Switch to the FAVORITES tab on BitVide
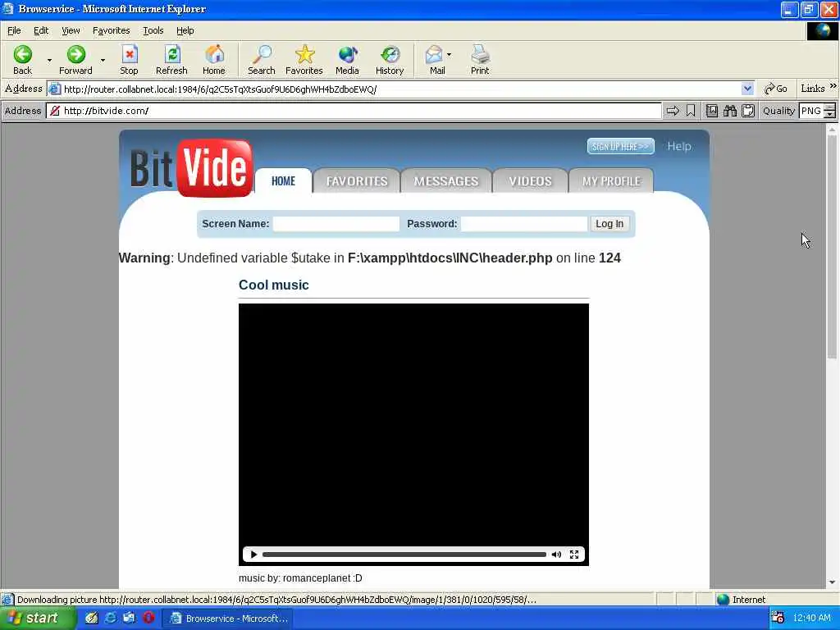 coord(357,181)
